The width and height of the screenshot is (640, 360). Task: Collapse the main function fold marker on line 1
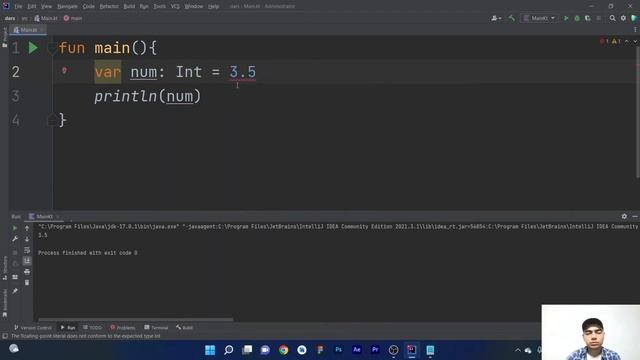click(x=52, y=49)
